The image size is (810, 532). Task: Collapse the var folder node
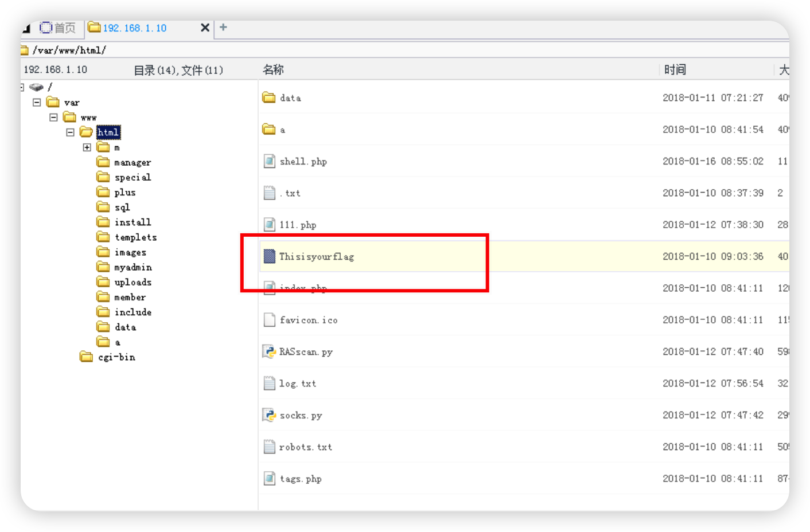tap(37, 102)
